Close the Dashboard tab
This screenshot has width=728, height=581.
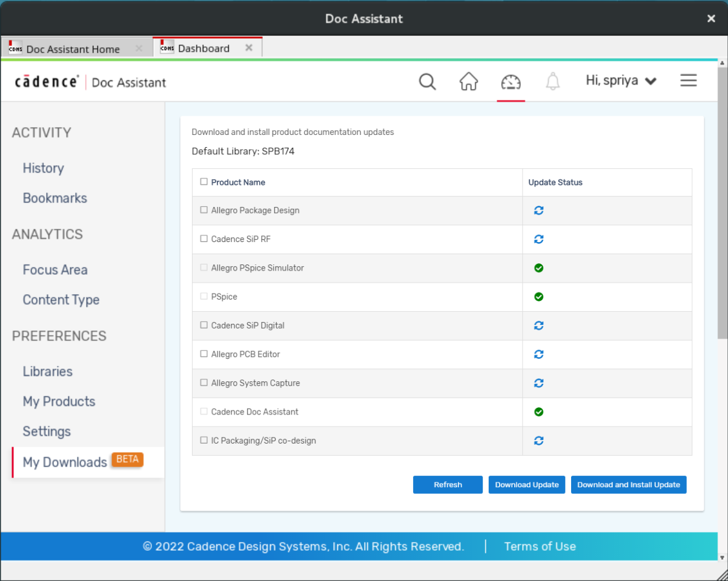pos(248,48)
